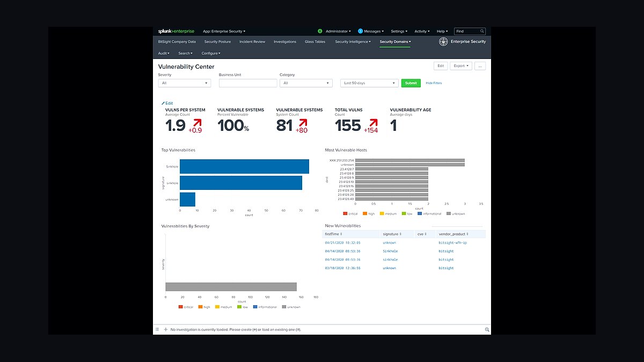Open the Configure menu

click(211, 53)
